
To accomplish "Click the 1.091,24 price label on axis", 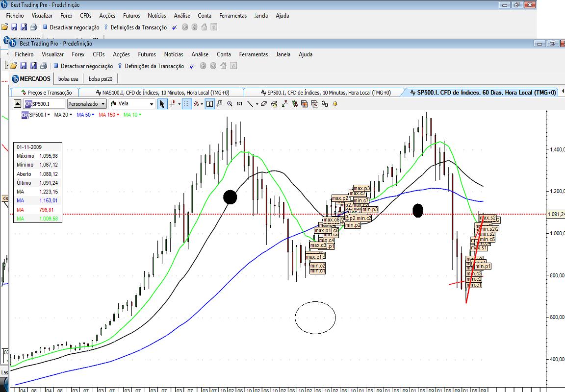I will tap(556, 214).
